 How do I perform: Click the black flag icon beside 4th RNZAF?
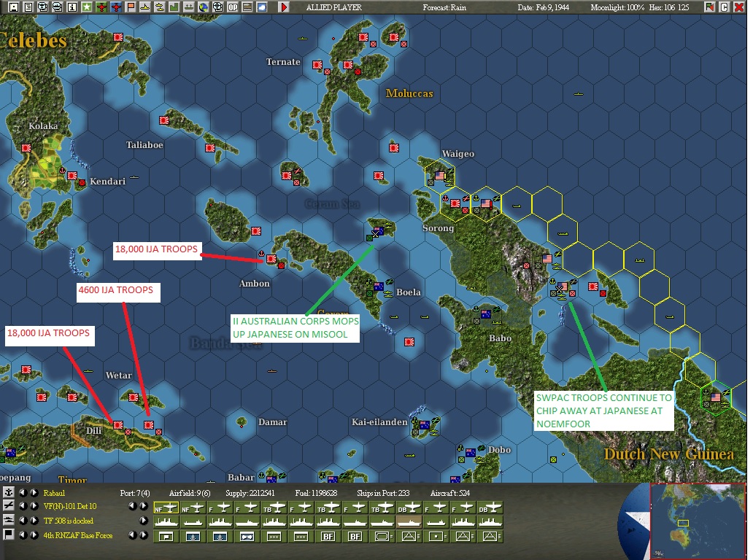pyautogui.click(x=8, y=534)
